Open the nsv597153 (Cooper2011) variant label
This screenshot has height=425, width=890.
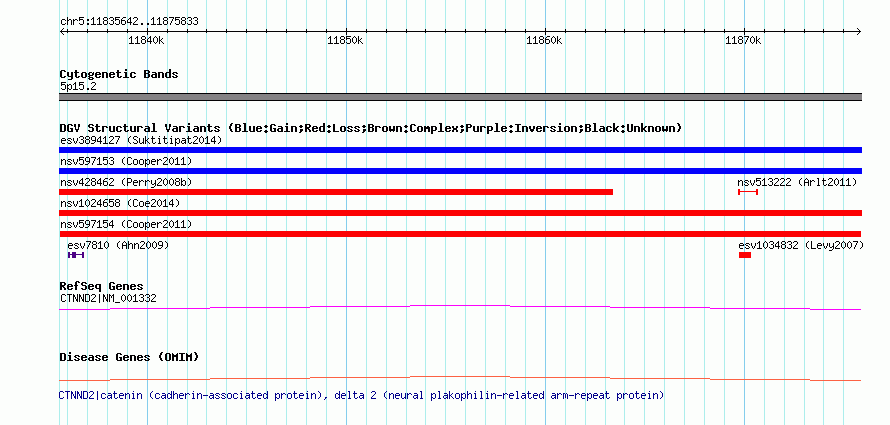[126, 162]
